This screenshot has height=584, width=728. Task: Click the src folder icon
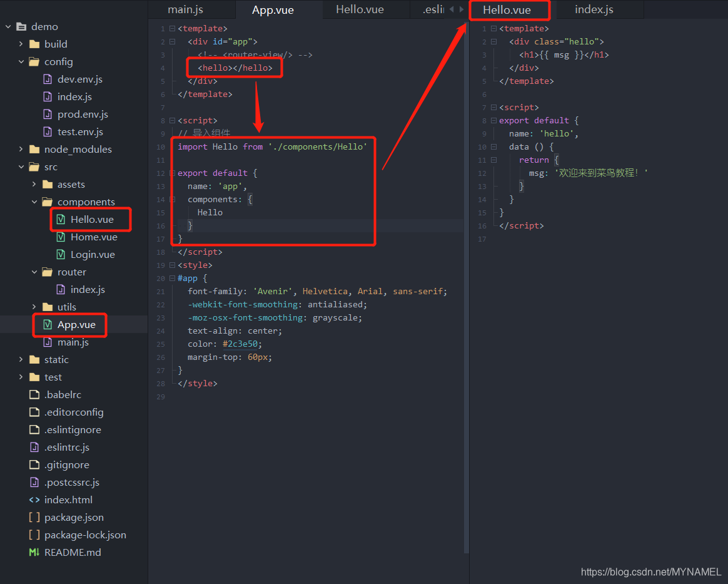click(x=34, y=166)
